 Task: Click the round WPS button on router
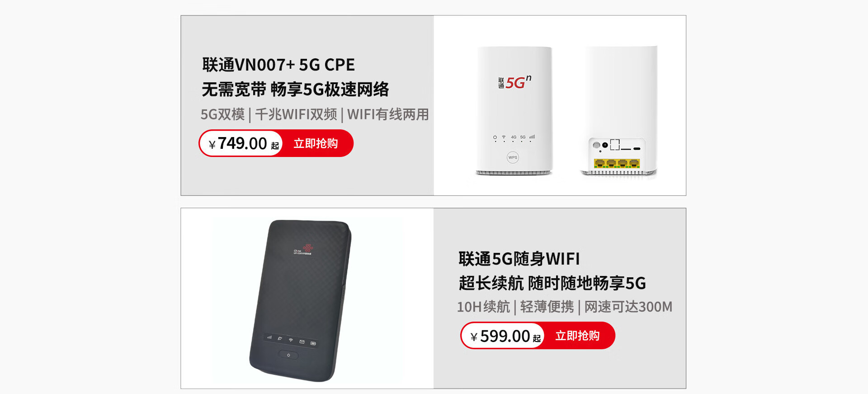tap(513, 157)
